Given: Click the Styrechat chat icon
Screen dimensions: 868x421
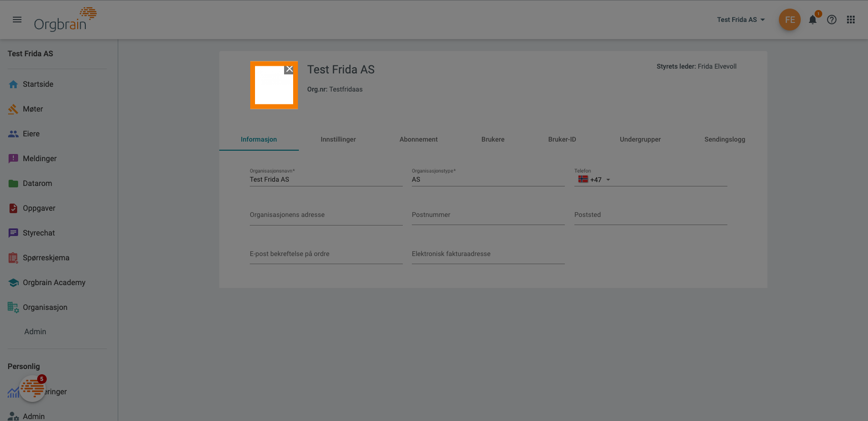Looking at the screenshot, I should coord(13,233).
